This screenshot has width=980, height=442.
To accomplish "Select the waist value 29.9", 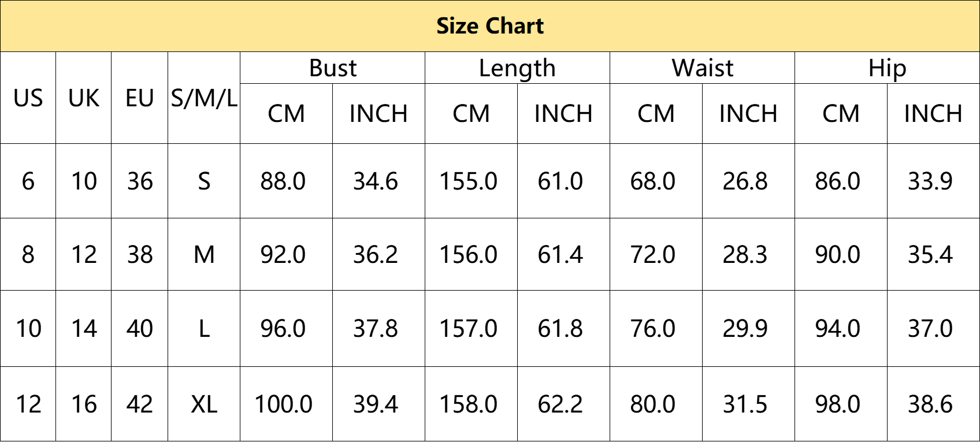I will pyautogui.click(x=745, y=329).
